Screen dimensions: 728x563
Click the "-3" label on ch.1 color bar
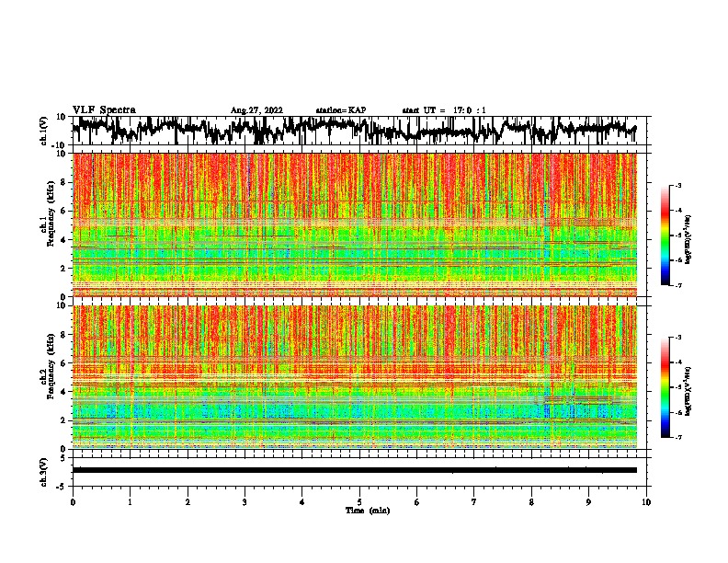pos(677,185)
